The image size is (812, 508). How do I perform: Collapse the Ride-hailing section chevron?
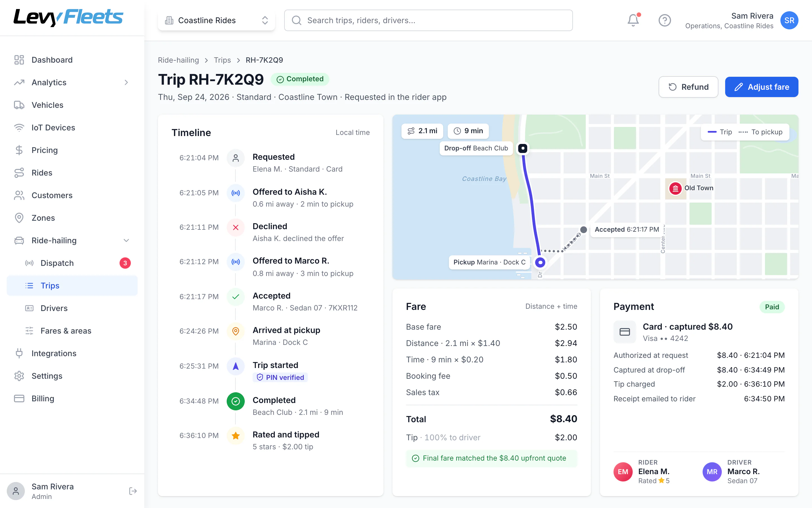[x=126, y=240]
